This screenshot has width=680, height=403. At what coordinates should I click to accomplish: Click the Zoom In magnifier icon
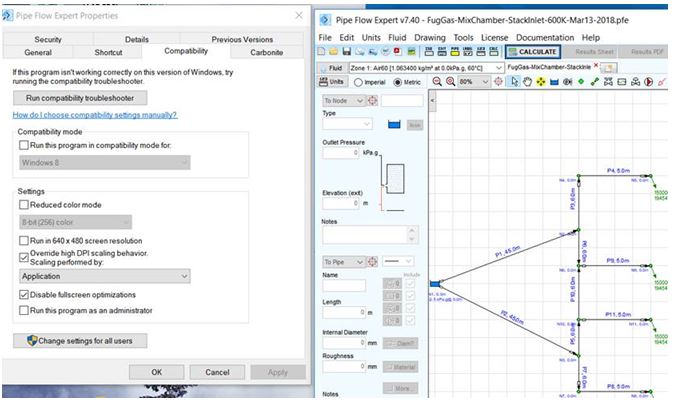point(451,82)
